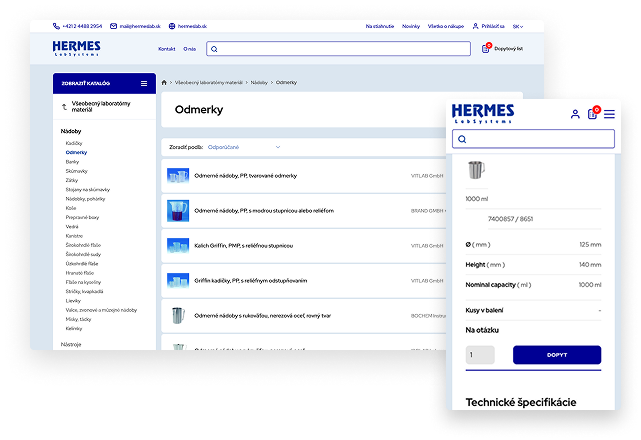Click the phone icon in the top bar

(56, 26)
